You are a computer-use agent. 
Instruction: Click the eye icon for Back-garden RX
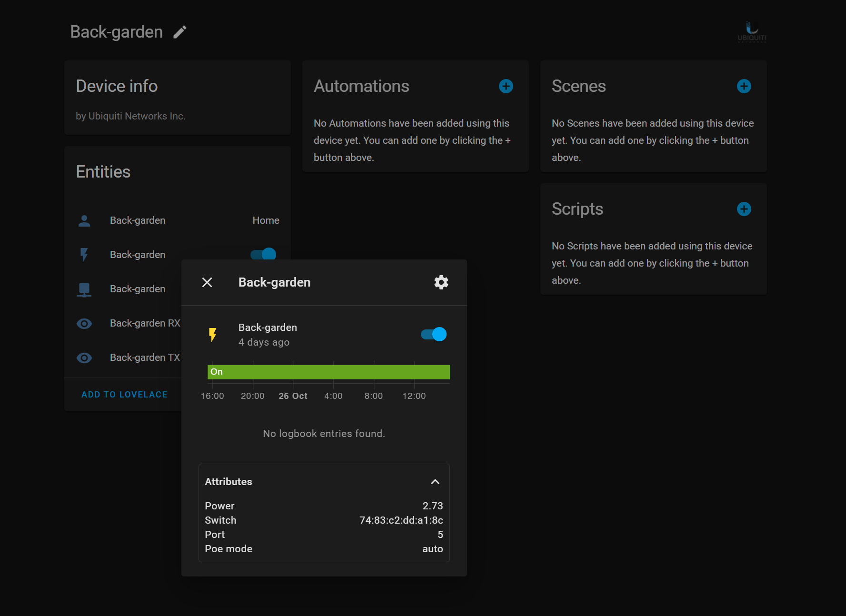[84, 324]
